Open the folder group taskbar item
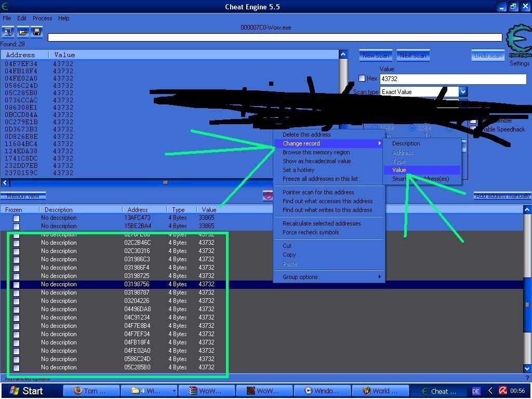Image resolution: width=532 pixels, height=399 pixels. pos(149,391)
